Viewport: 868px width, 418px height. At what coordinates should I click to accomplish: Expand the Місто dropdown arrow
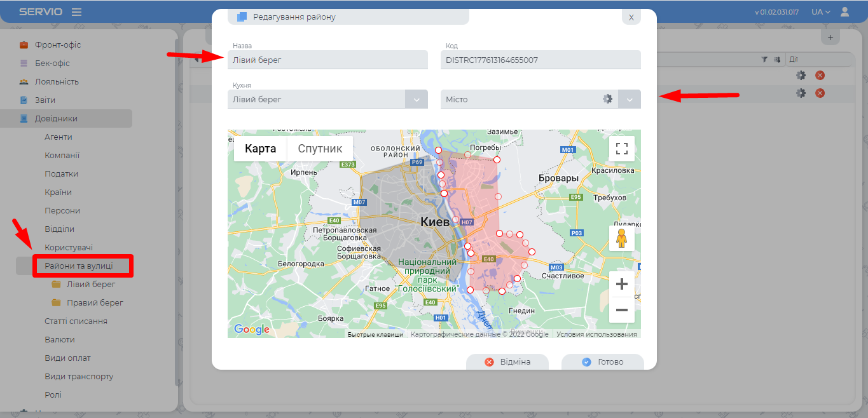pos(630,100)
